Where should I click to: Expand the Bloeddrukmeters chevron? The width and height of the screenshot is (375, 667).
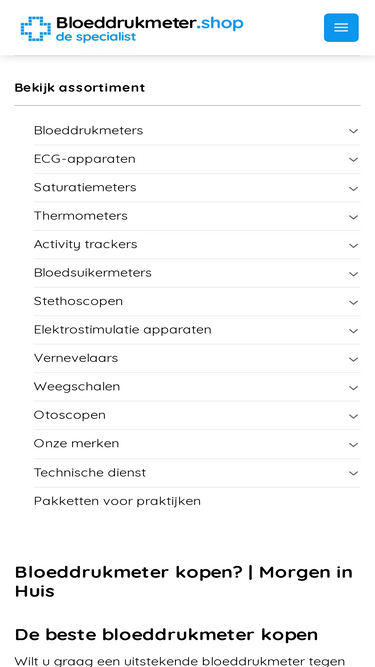[353, 131]
